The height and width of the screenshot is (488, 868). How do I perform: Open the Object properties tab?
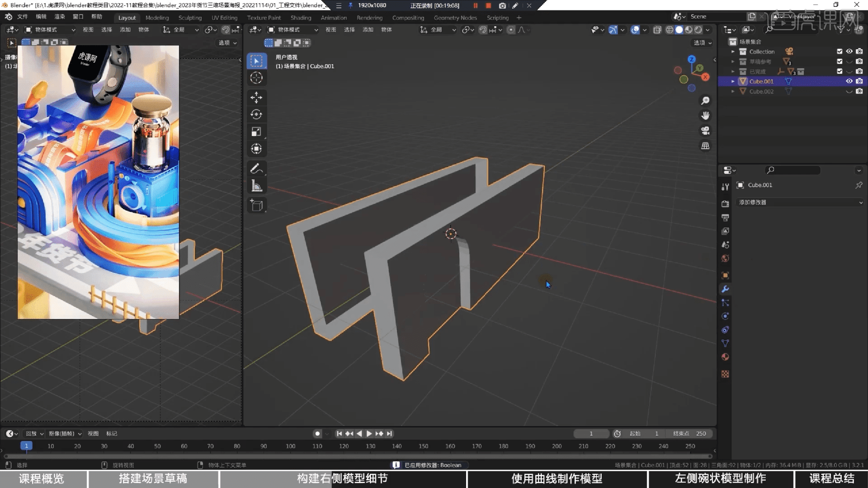(x=725, y=276)
